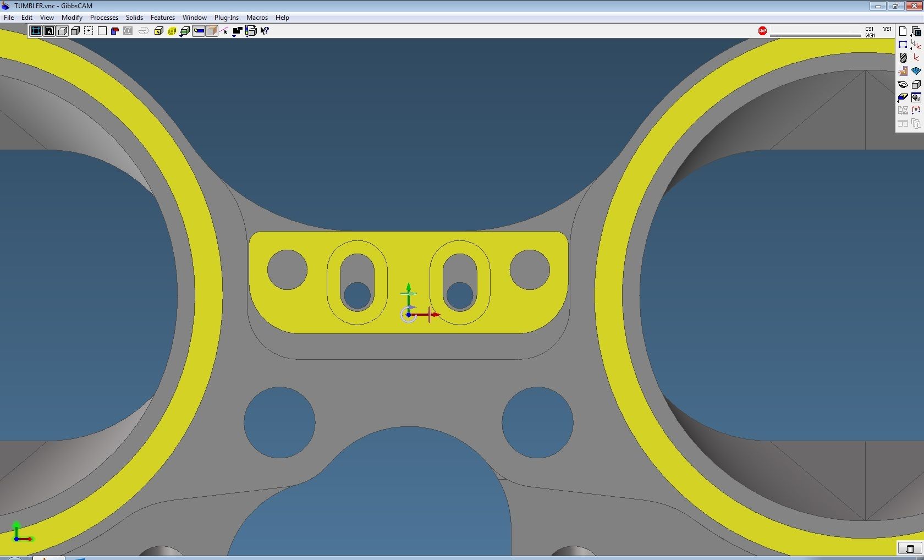
Task: Open the stacked view windows palette icon
Action: (x=916, y=31)
